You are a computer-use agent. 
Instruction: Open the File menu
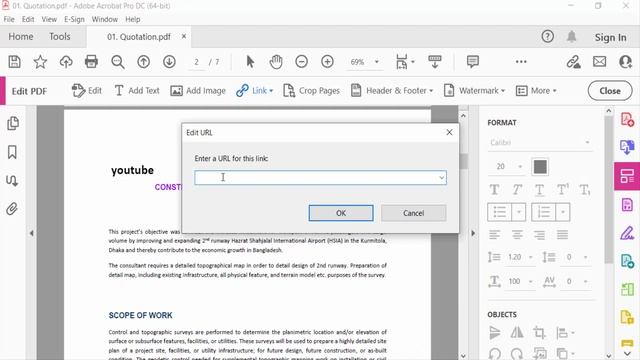[x=9, y=19]
